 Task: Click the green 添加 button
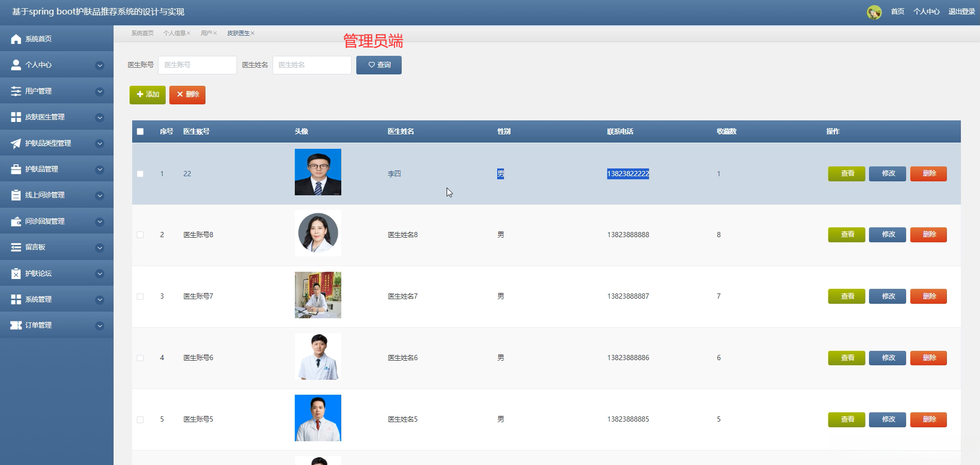click(x=148, y=95)
